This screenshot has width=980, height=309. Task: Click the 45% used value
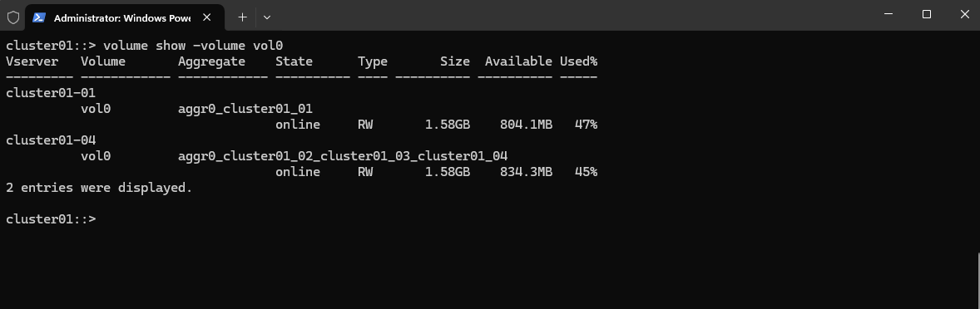tap(587, 172)
